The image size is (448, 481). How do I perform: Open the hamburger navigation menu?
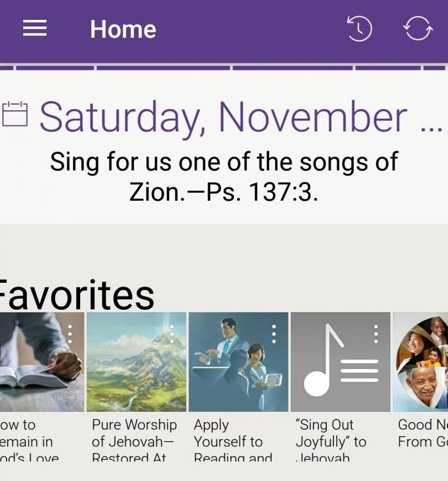(x=35, y=29)
